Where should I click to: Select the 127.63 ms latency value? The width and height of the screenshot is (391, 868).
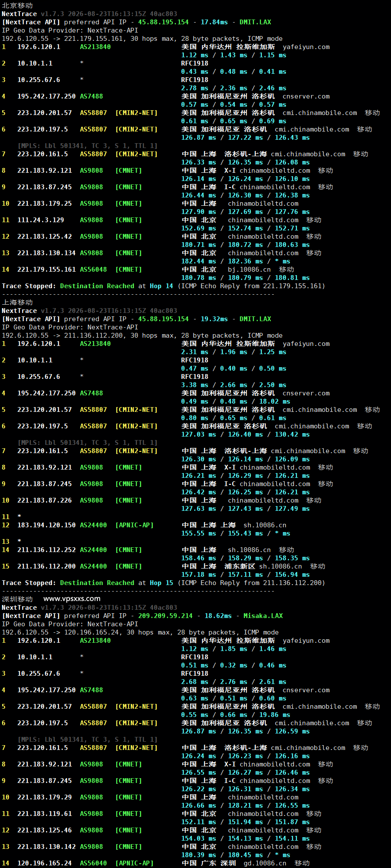[199, 509]
